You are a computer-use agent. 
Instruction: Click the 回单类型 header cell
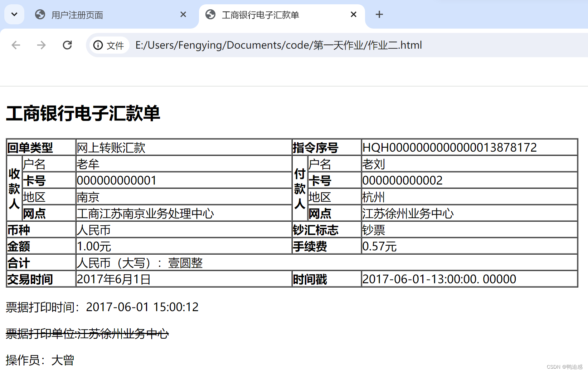click(x=41, y=147)
